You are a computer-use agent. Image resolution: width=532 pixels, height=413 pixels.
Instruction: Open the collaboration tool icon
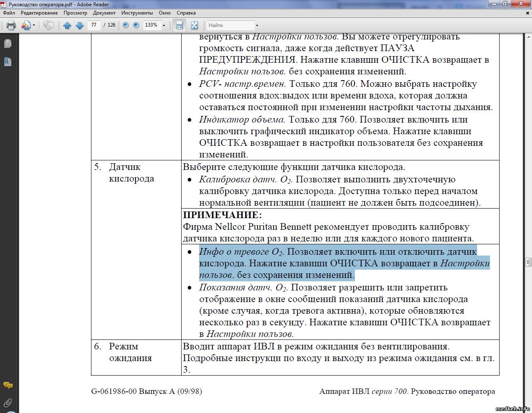tap(26, 25)
